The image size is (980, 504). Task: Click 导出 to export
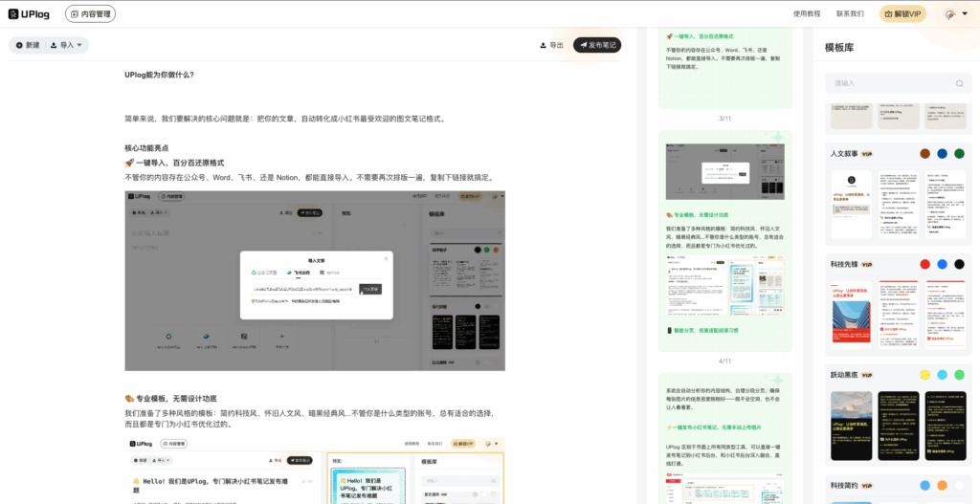point(552,45)
